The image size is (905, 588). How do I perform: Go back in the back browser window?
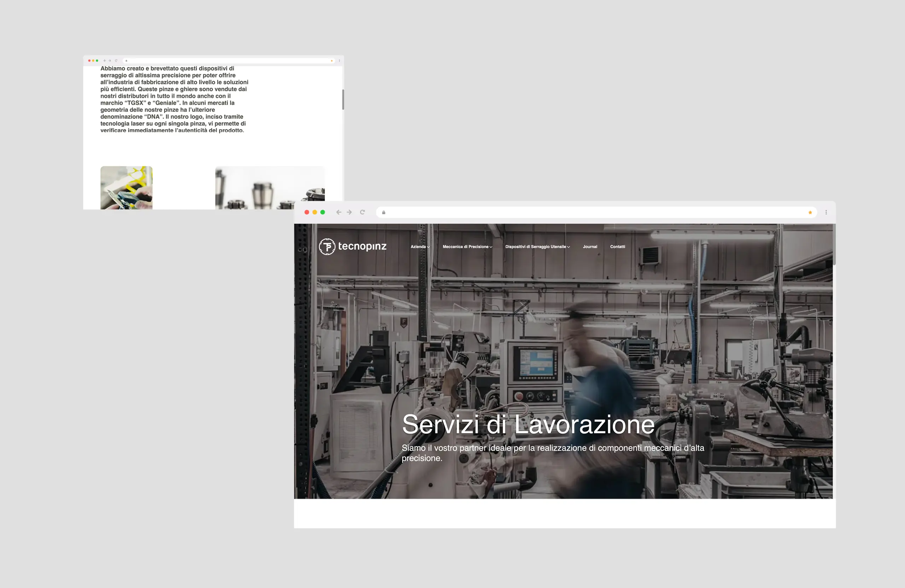click(x=105, y=60)
